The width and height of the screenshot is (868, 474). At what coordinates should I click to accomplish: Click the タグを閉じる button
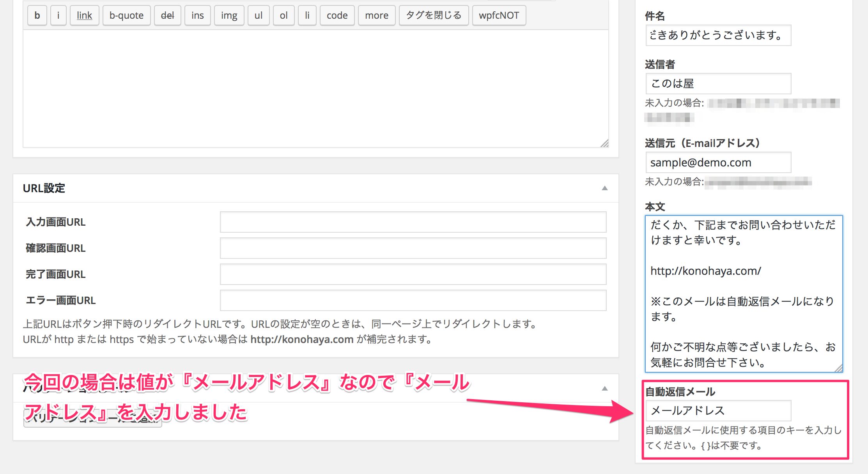tap(434, 15)
